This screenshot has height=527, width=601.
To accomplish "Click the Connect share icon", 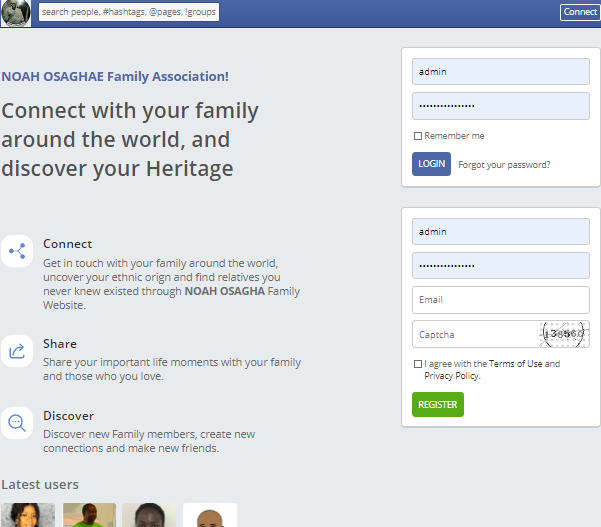I will tap(17, 251).
